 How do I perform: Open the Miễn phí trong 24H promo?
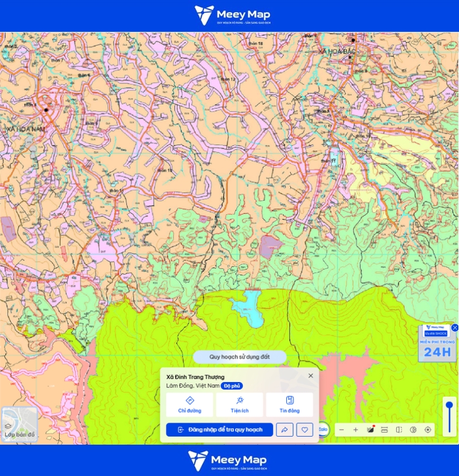(x=437, y=344)
